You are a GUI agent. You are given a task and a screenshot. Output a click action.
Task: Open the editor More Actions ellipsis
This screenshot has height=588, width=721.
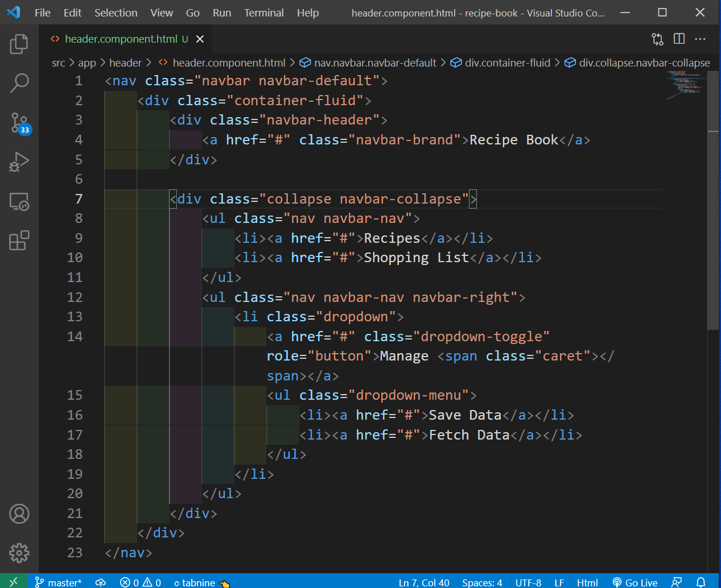point(701,39)
